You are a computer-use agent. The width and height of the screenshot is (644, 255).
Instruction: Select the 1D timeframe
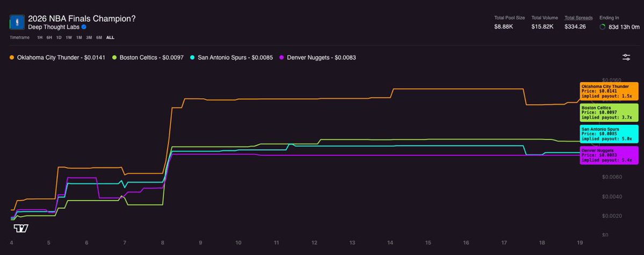(x=59, y=38)
